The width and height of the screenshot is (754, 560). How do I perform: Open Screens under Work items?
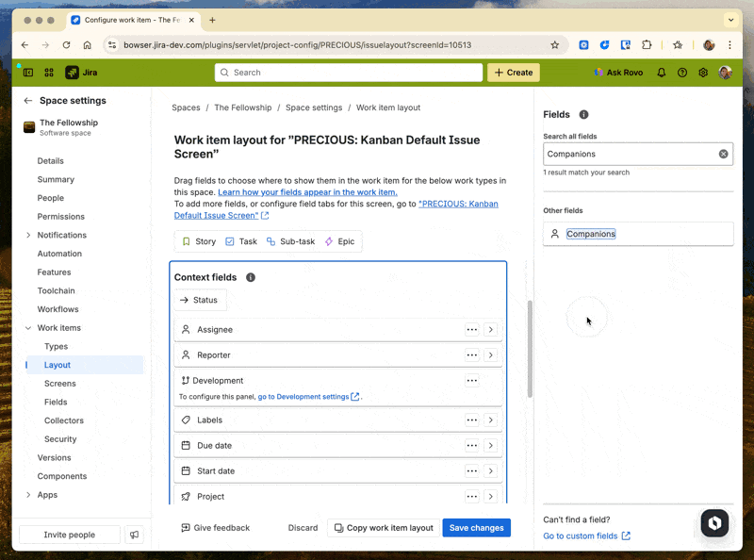[x=60, y=384]
